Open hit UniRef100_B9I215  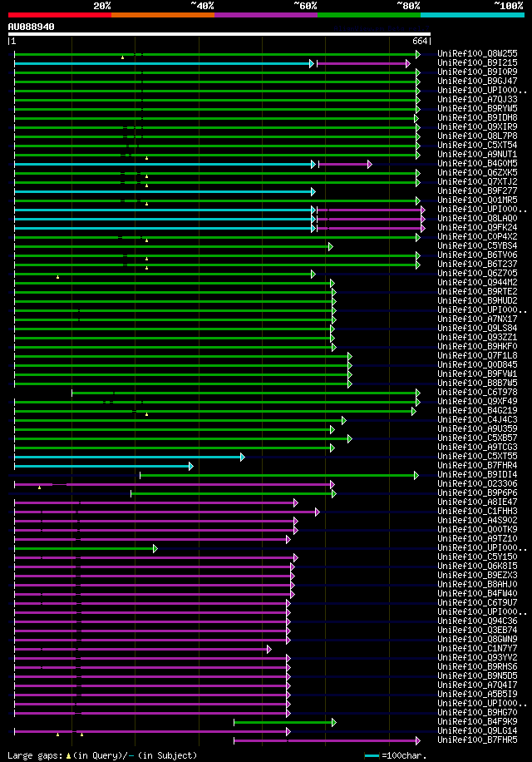[x=477, y=63]
